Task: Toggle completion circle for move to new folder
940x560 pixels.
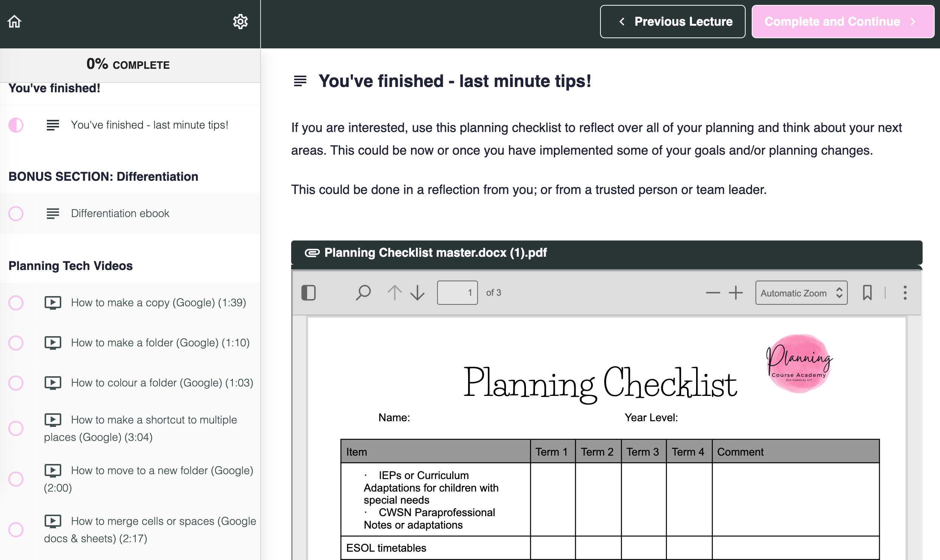Action: (16, 479)
